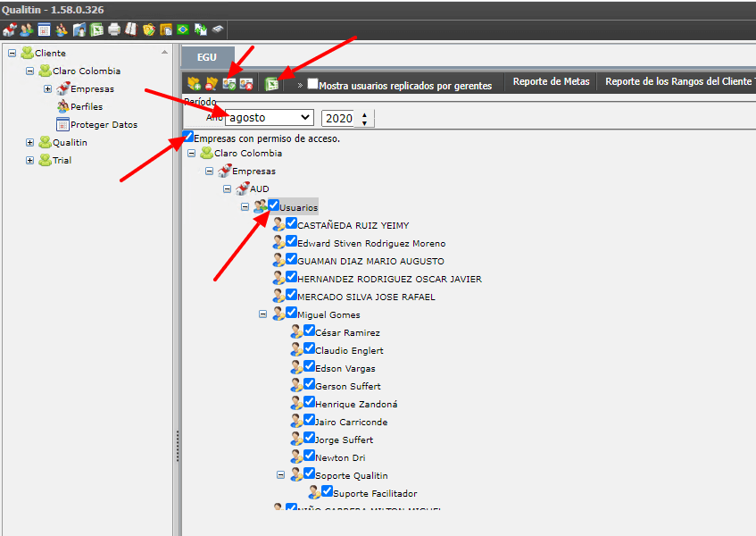Collapse the Usuarios node
This screenshot has height=536, width=756.
245,206
